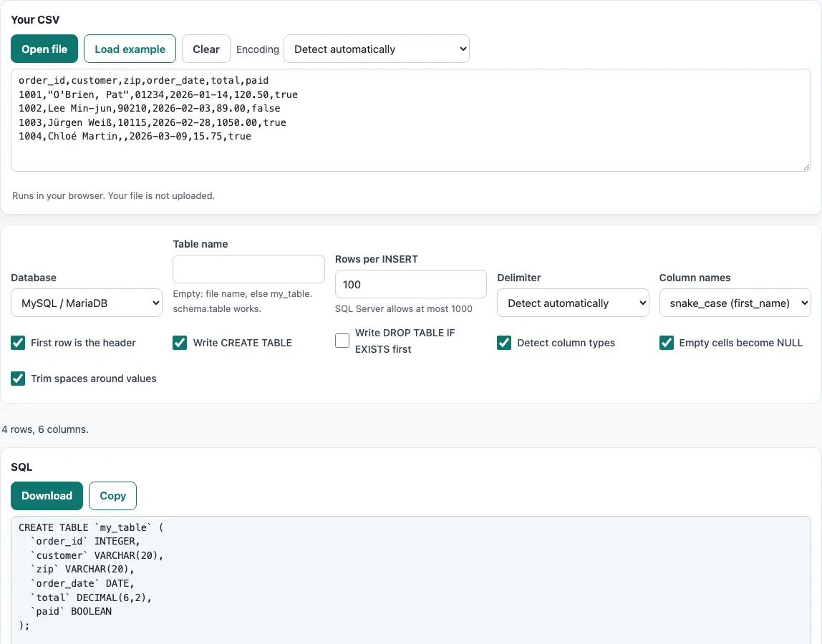
Task: Click the "Your CSV" heading
Action: pos(35,19)
